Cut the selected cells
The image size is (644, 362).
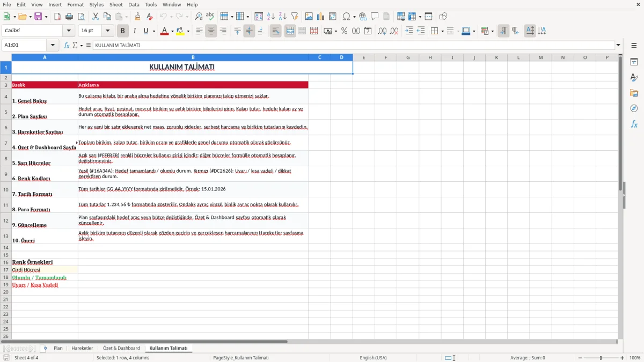[96, 17]
